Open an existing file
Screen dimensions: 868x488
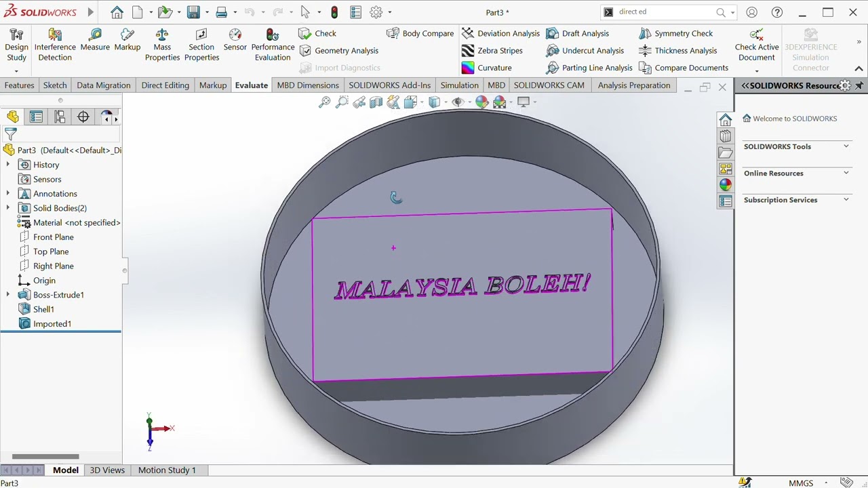click(x=165, y=12)
